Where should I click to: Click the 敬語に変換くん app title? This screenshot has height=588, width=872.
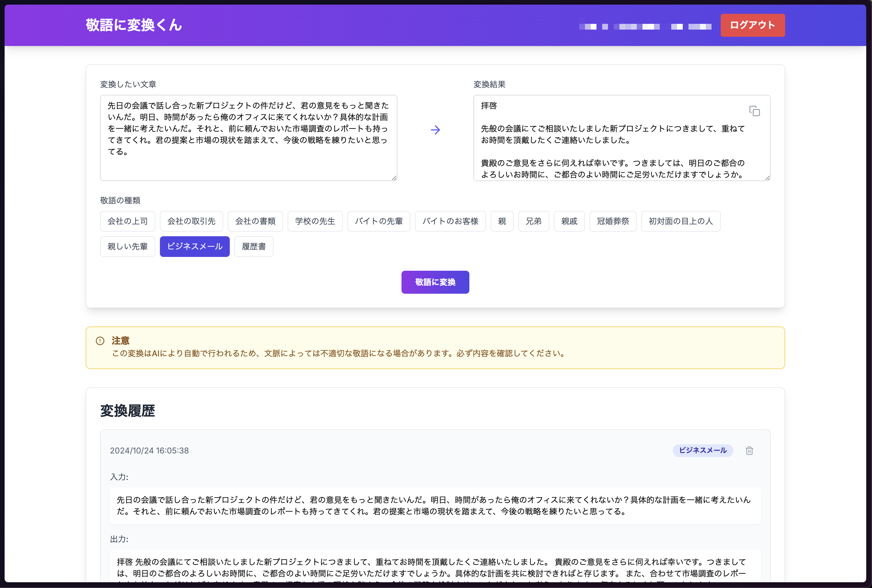tap(133, 25)
